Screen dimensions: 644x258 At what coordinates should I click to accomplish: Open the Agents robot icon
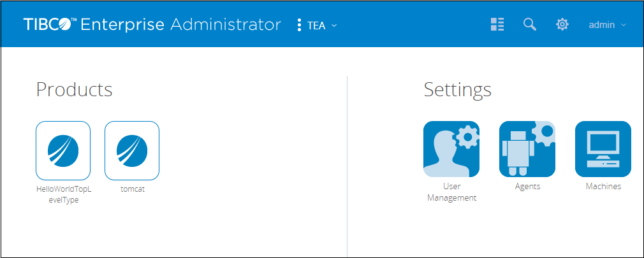coord(527,149)
